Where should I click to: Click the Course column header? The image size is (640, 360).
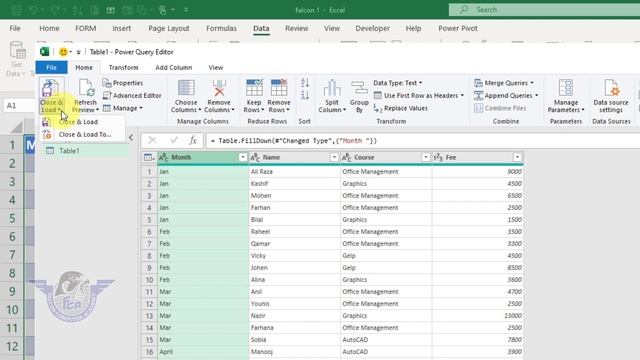point(386,158)
